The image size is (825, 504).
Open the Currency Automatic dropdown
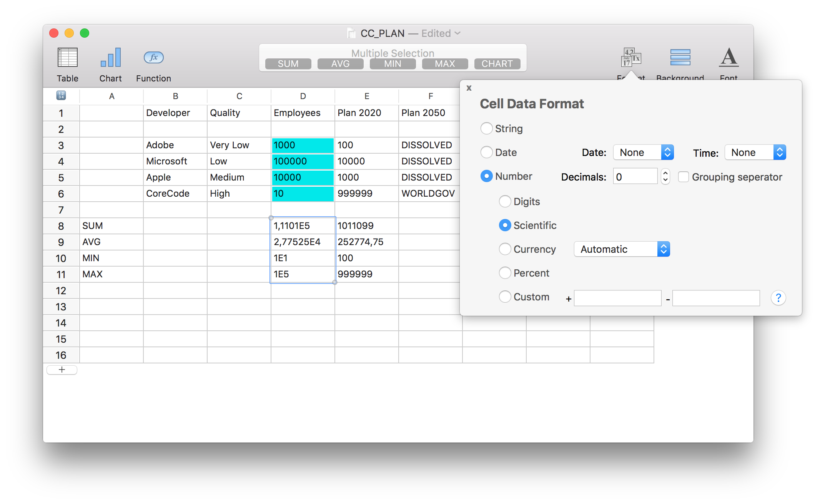(622, 249)
